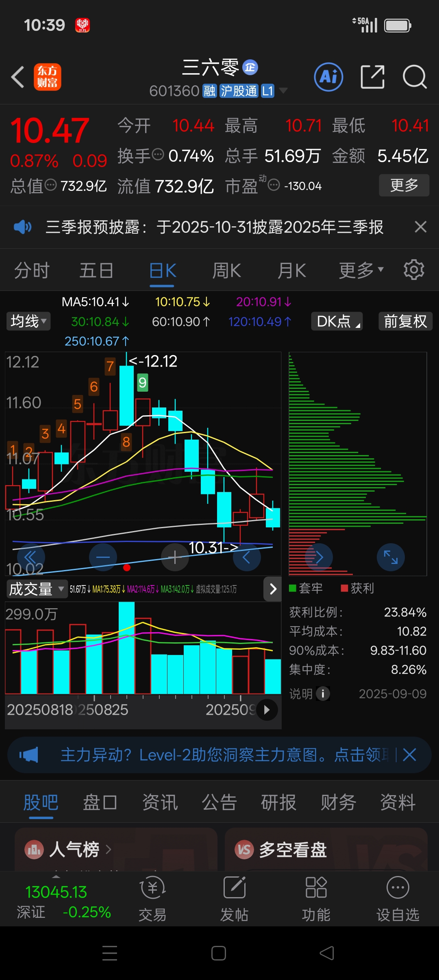Switch to 五日 chart tab
The height and width of the screenshot is (980, 439).
96,270
